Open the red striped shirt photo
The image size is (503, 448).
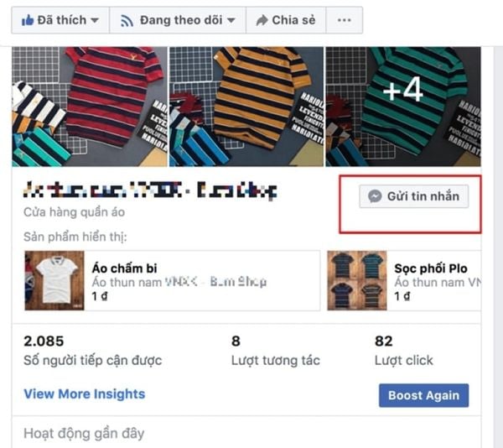pyautogui.click(x=90, y=107)
